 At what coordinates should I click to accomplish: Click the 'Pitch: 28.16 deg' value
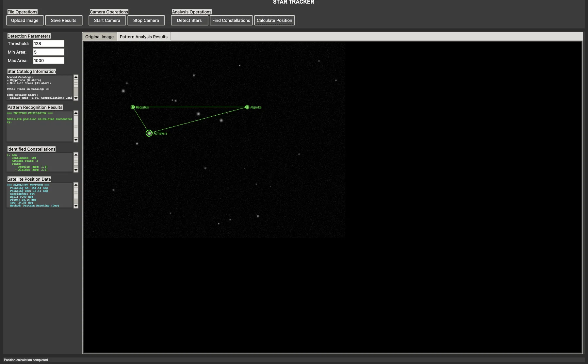[23, 200]
